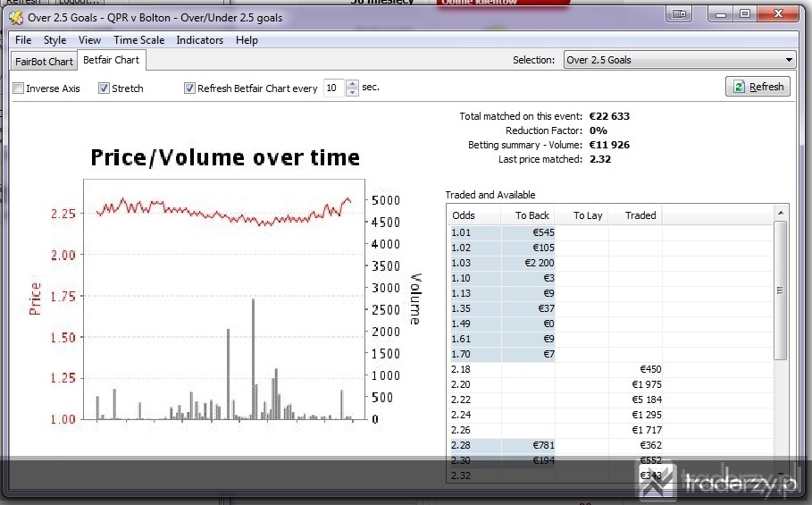Decrease refresh interval with down arrow
The image size is (812, 505).
tap(352, 92)
